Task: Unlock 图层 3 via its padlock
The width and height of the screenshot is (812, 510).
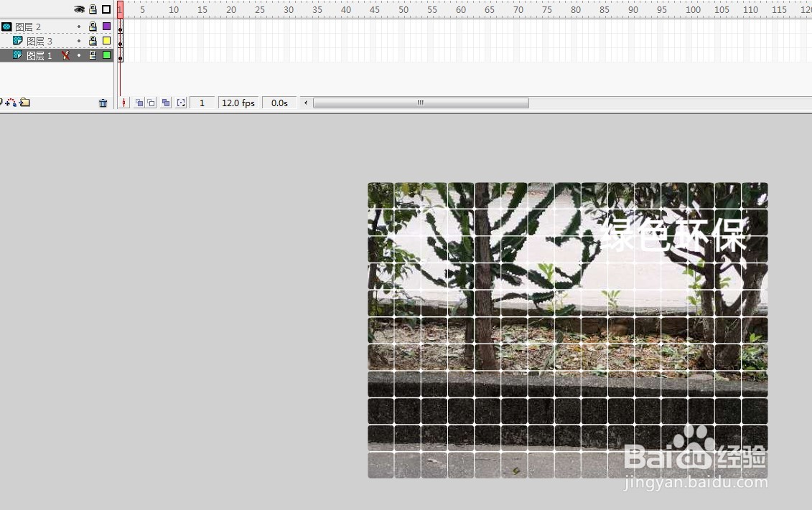Action: [93, 40]
